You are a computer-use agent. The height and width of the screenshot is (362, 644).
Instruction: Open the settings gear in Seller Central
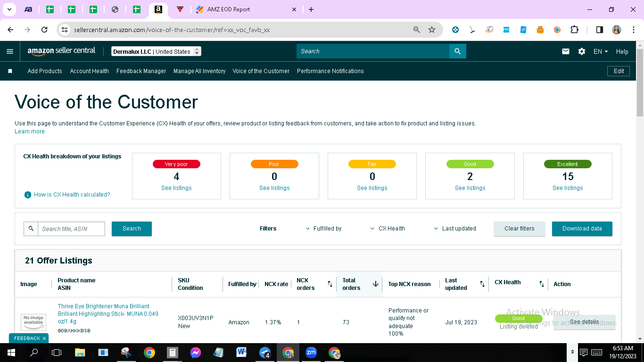coord(582,51)
